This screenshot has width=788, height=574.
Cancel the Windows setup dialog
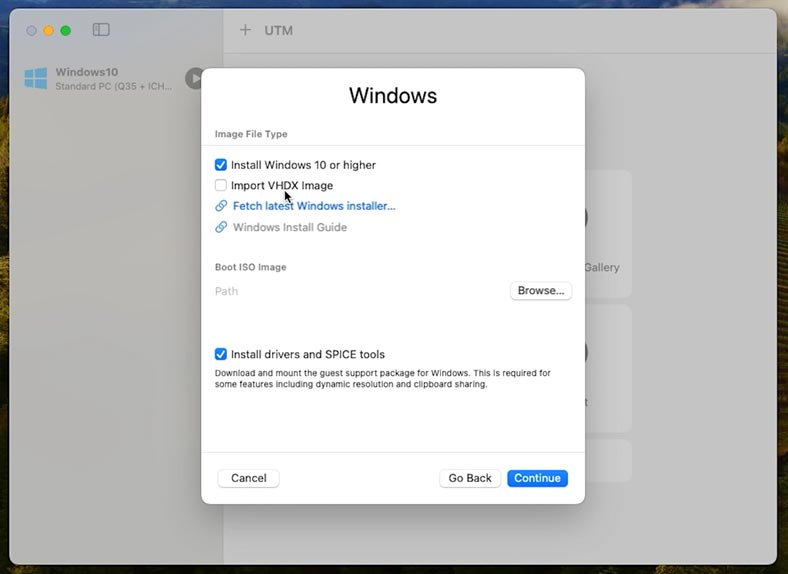click(249, 478)
